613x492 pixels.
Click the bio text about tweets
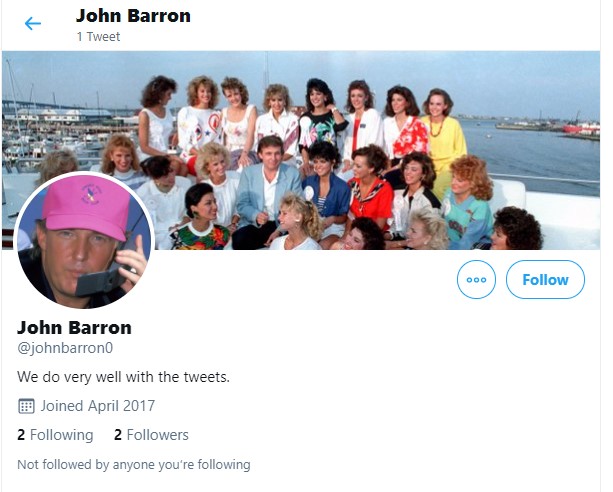click(124, 377)
